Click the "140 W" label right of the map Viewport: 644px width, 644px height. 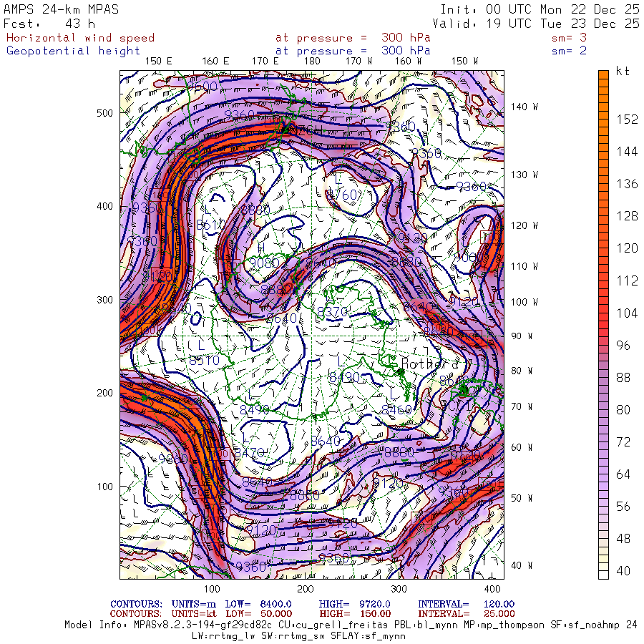(x=525, y=107)
